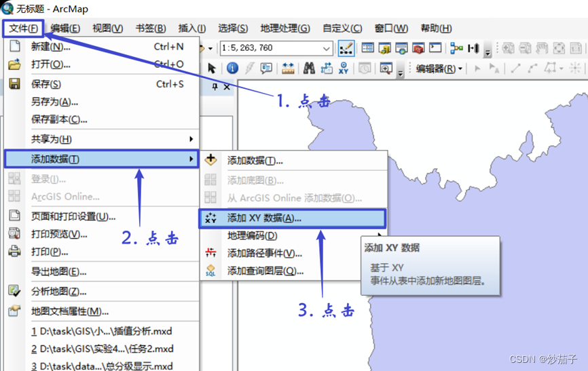Choose 页面和打印设置(U)... menu entry
588x371 pixels.
pos(102,216)
